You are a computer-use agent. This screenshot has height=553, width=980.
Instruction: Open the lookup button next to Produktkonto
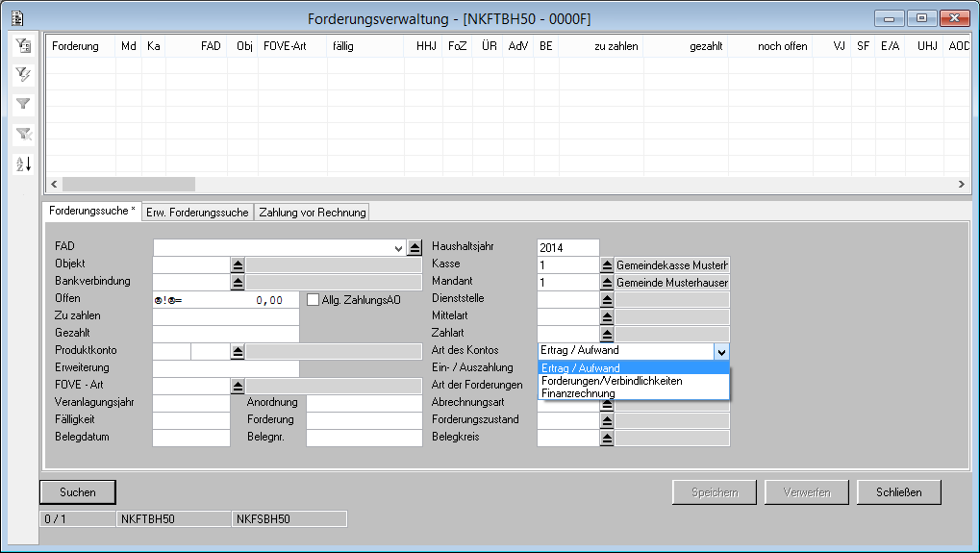(239, 351)
